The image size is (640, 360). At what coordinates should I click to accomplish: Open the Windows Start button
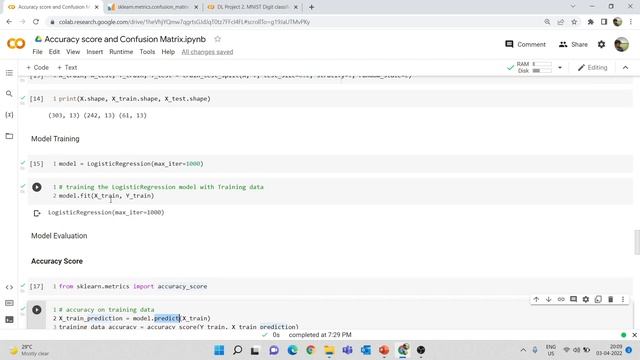(219, 350)
